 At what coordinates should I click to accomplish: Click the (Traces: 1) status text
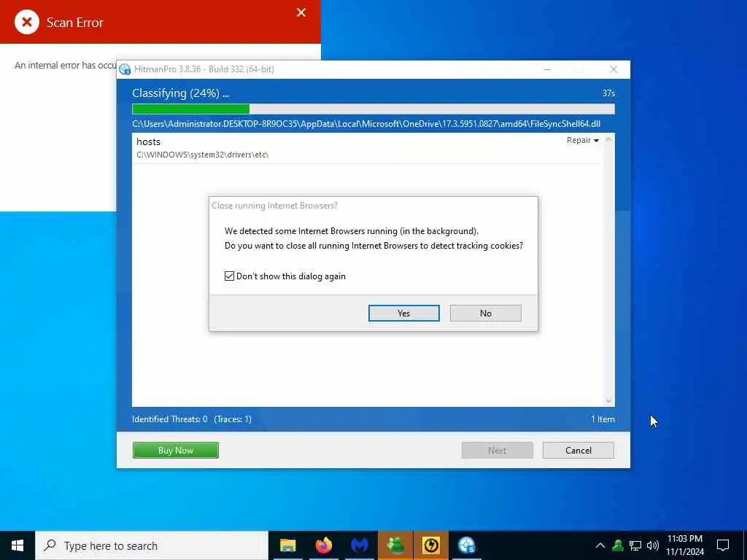233,419
